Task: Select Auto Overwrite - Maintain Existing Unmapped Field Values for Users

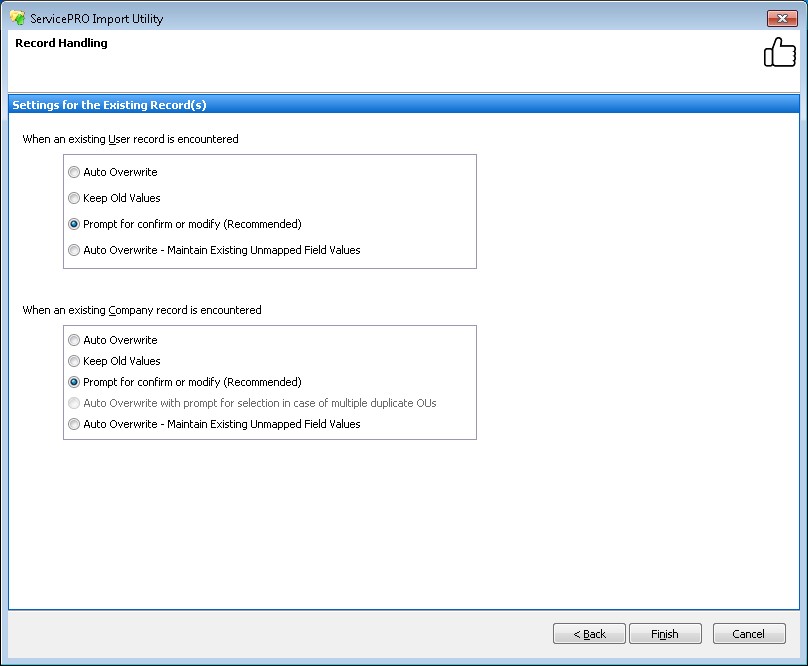Action: pyautogui.click(x=73, y=249)
